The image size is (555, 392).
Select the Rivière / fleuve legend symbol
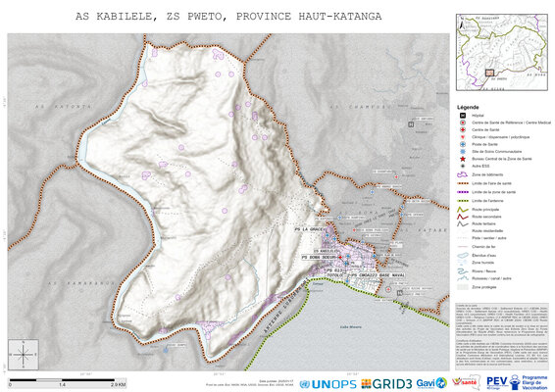pos(463,271)
